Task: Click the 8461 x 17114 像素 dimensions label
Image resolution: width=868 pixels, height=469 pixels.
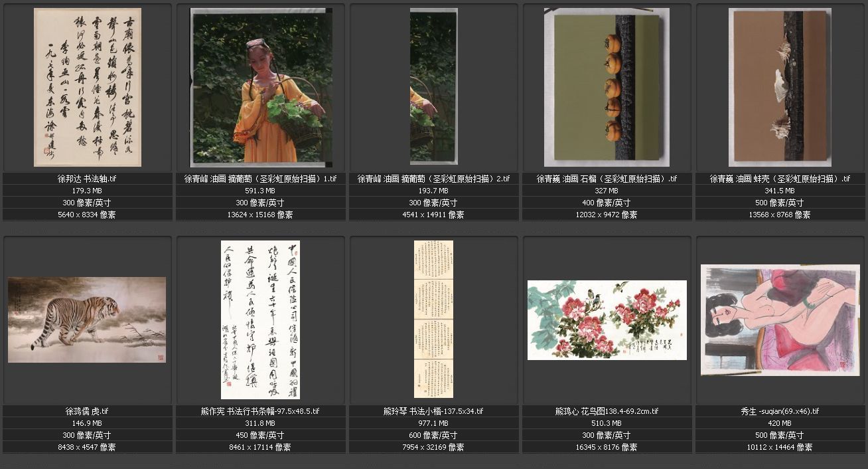Action: [260, 447]
